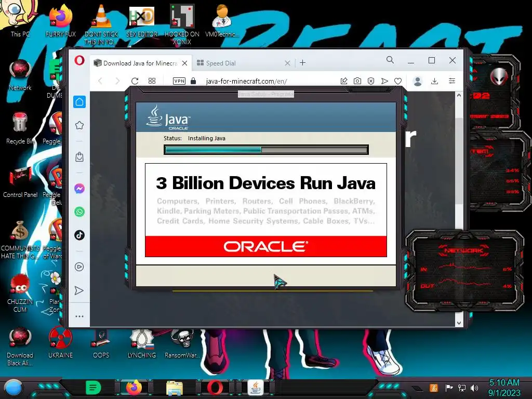Open the Opera snapshot camera tool
Viewport: 532px width, 399px height.
pos(357,81)
